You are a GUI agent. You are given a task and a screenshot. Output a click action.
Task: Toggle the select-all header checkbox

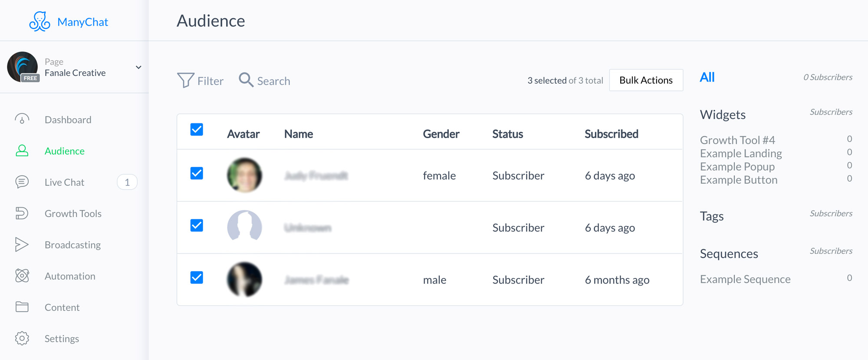click(x=197, y=129)
